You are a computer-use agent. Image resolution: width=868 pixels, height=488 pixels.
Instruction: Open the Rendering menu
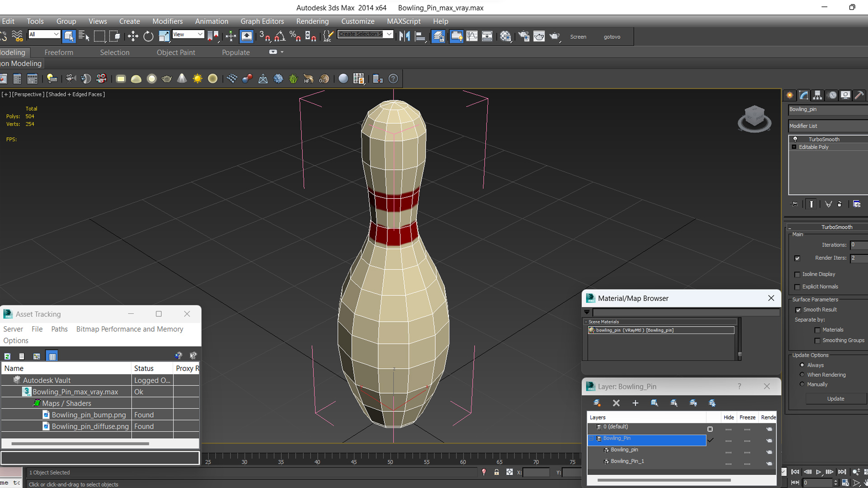312,21
